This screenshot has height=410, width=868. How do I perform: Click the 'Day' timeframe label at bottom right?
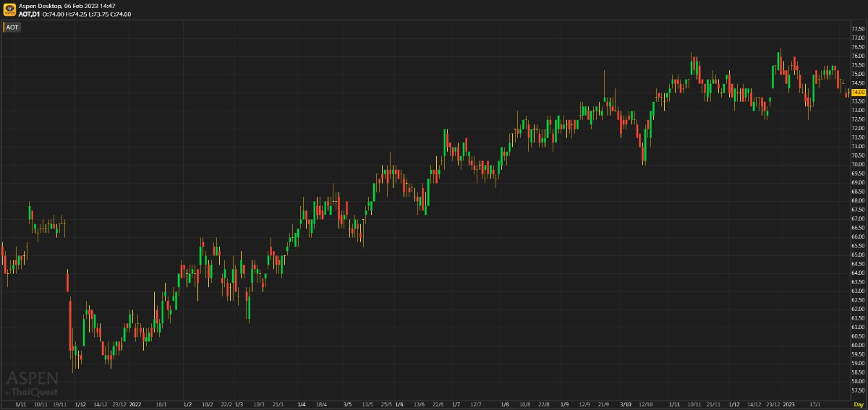click(858, 404)
